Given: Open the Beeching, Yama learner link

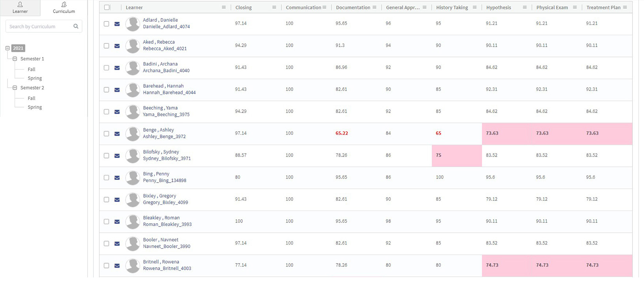Looking at the screenshot, I should coord(160,108).
